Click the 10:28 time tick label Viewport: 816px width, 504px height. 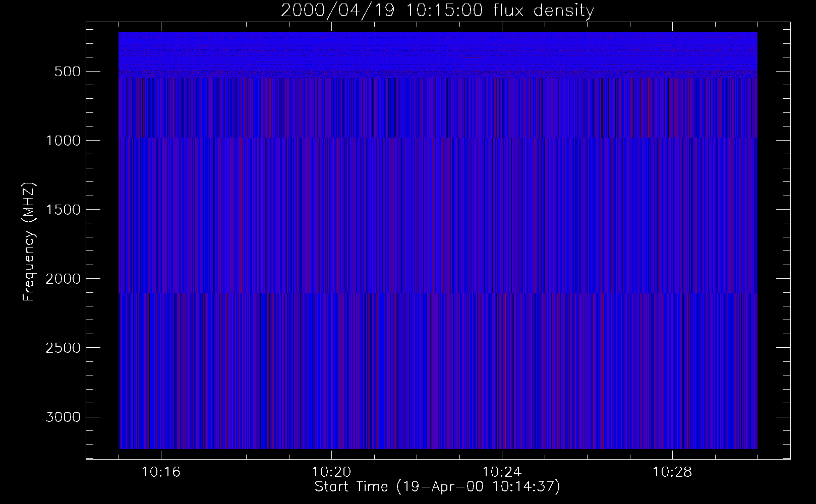(672, 472)
